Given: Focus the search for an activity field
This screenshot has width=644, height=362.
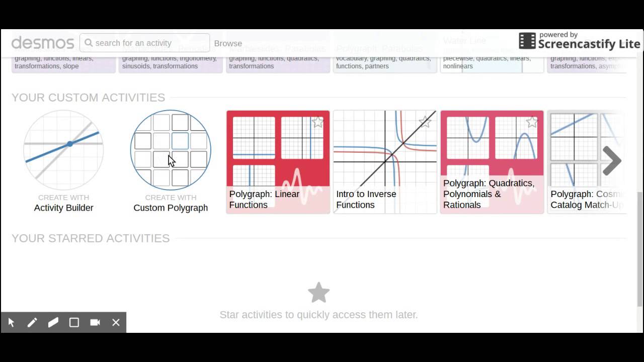Looking at the screenshot, I should click(144, 43).
